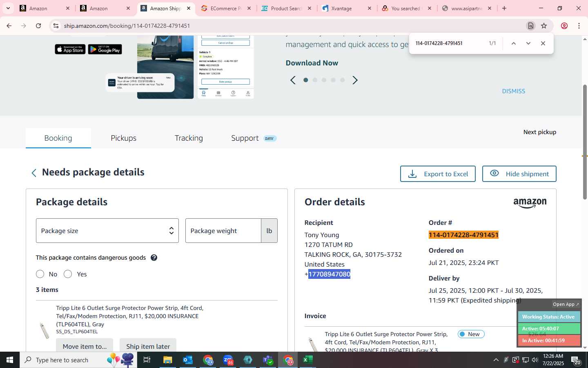Open Excel from the taskbar
Viewport: 588px width, 368px height.
tap(307, 360)
